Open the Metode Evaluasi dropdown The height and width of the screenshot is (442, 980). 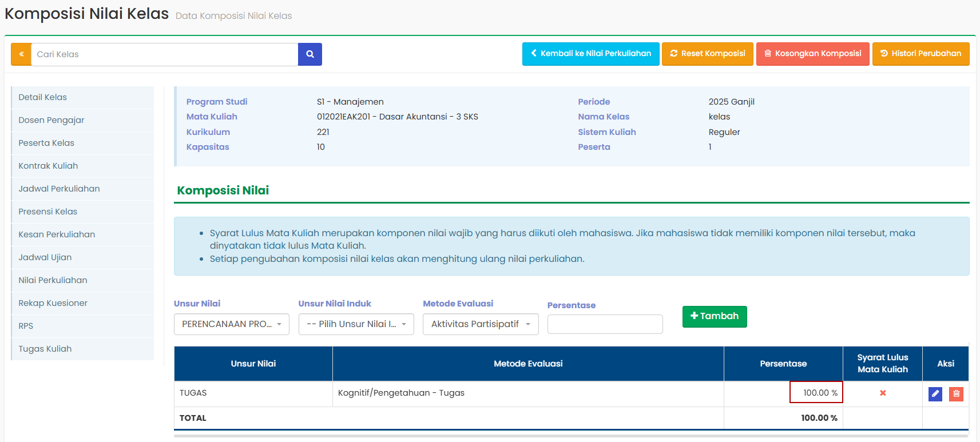[480, 324]
